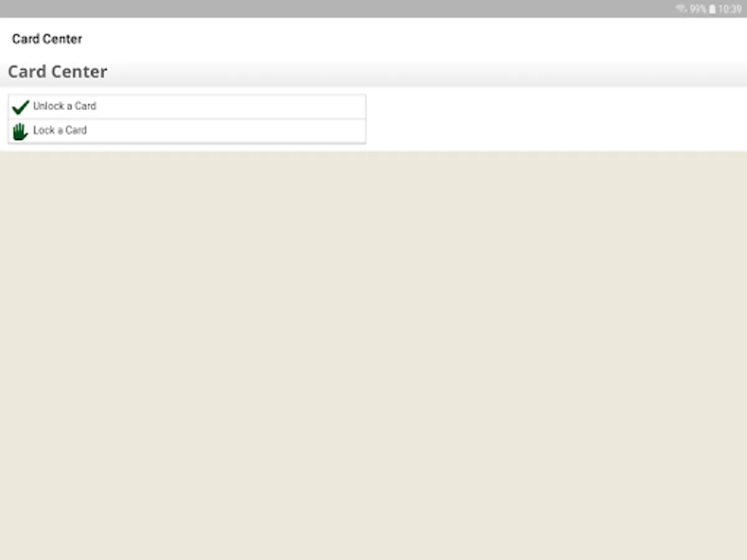
Task: Open the Unlock a Card list row
Action: point(187,106)
